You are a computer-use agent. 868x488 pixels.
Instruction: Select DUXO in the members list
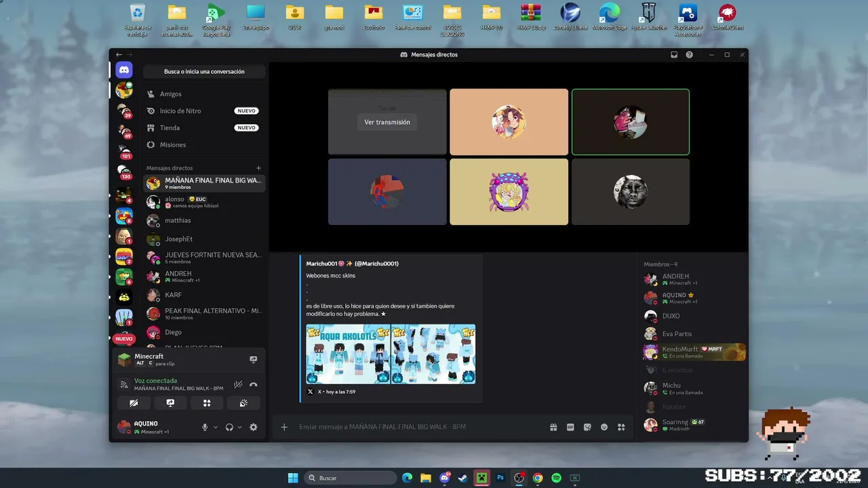694,316
